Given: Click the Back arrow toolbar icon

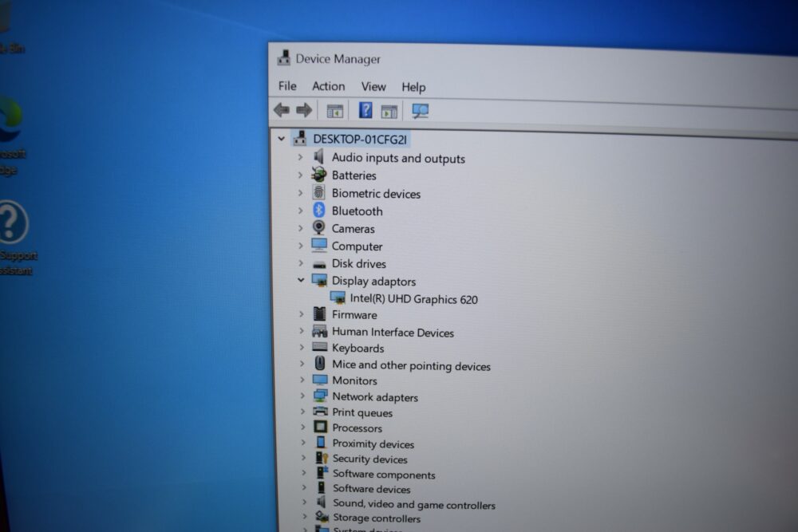Looking at the screenshot, I should point(282,109).
